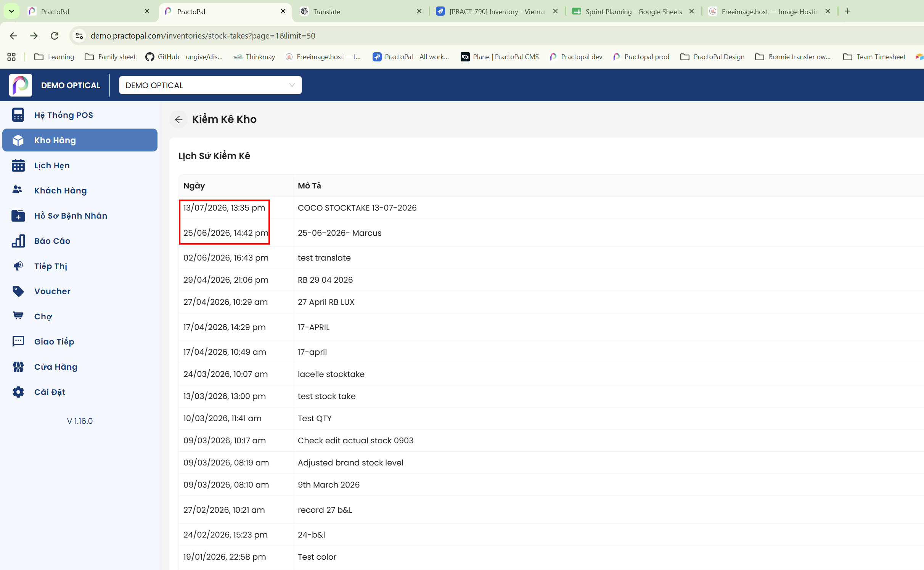Expand the DEMO OPTICAL store dropdown
This screenshot has width=924, height=570.
tap(210, 85)
